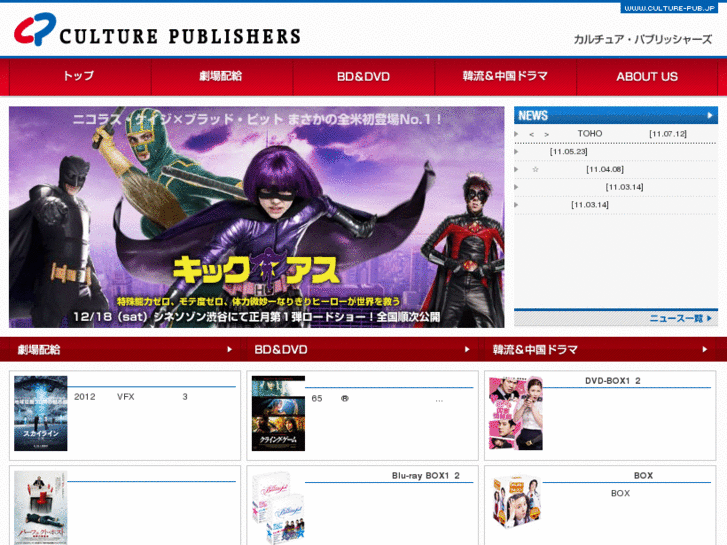Screen dimensions: 727x545
Task: Open the クライング・ゲーム DVD cover
Action: coord(278,413)
